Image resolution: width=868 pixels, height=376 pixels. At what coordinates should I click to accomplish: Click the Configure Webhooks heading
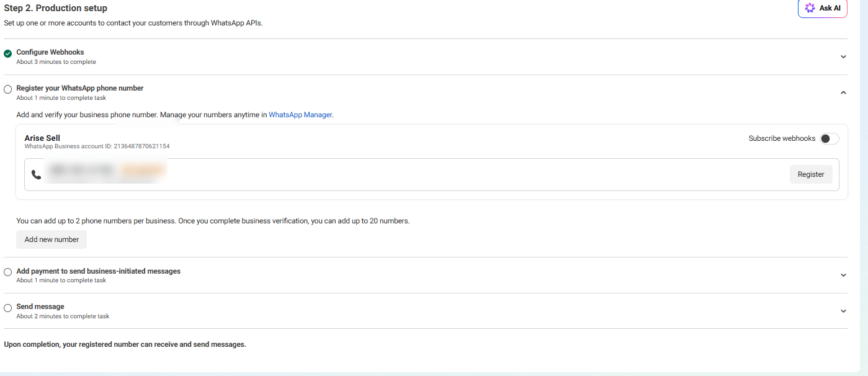pyautogui.click(x=50, y=52)
